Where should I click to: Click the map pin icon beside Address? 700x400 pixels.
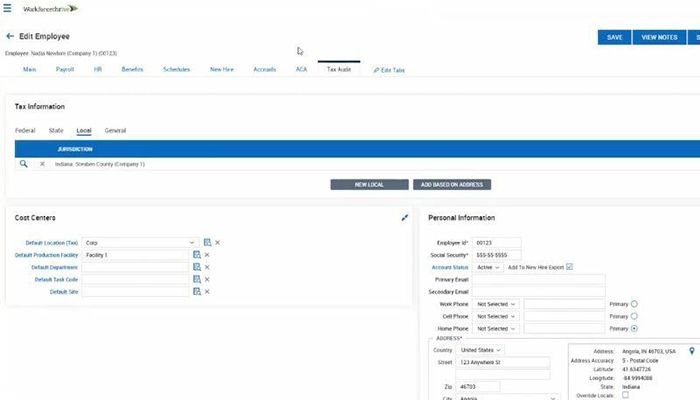692,351
